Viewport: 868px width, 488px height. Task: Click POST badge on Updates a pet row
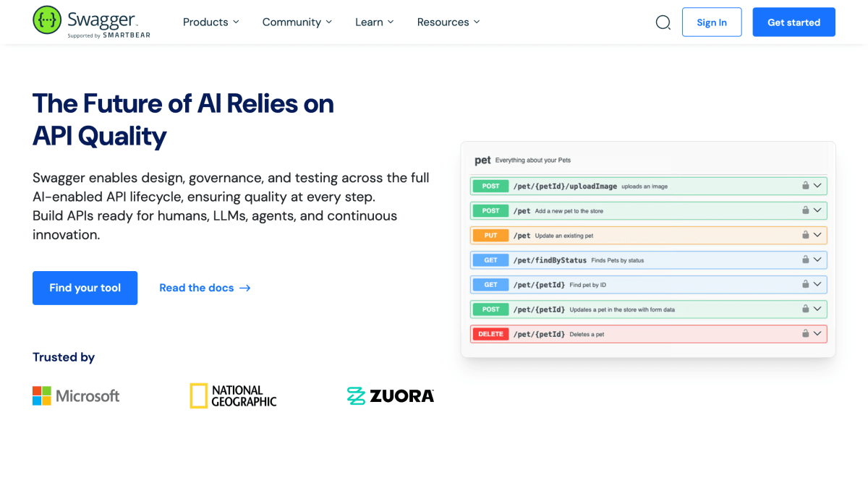[x=490, y=309]
